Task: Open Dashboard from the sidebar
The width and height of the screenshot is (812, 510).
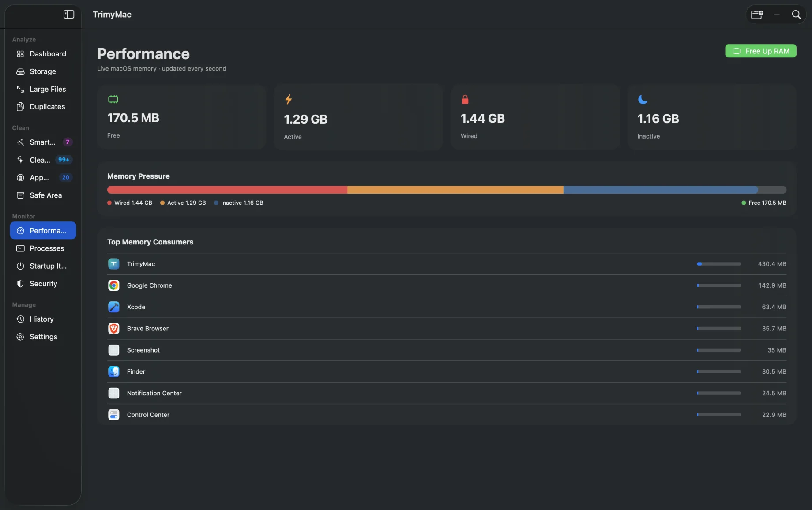Action: (43, 54)
